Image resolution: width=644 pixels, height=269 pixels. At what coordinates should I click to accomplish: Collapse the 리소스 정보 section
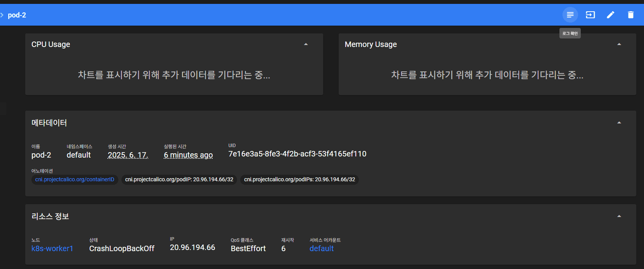point(619,216)
